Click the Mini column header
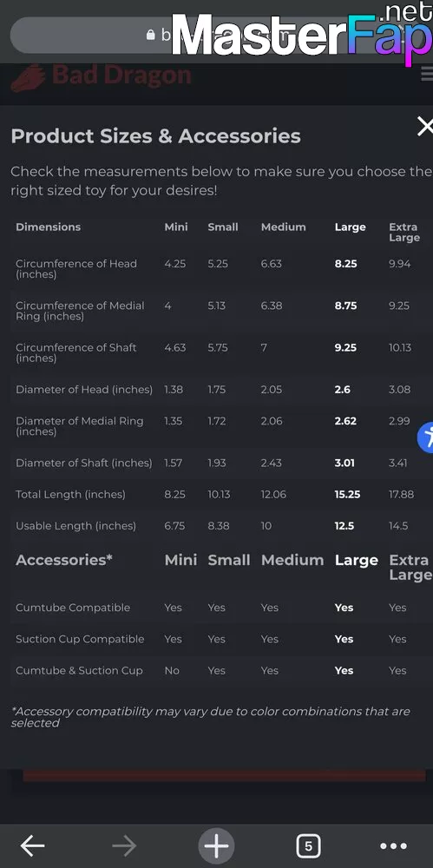This screenshot has width=433, height=868. (176, 227)
